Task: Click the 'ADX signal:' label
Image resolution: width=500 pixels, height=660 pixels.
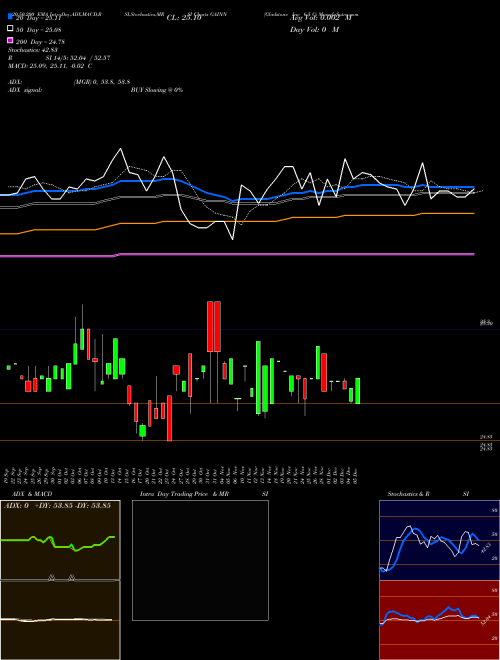Action: 25,90
